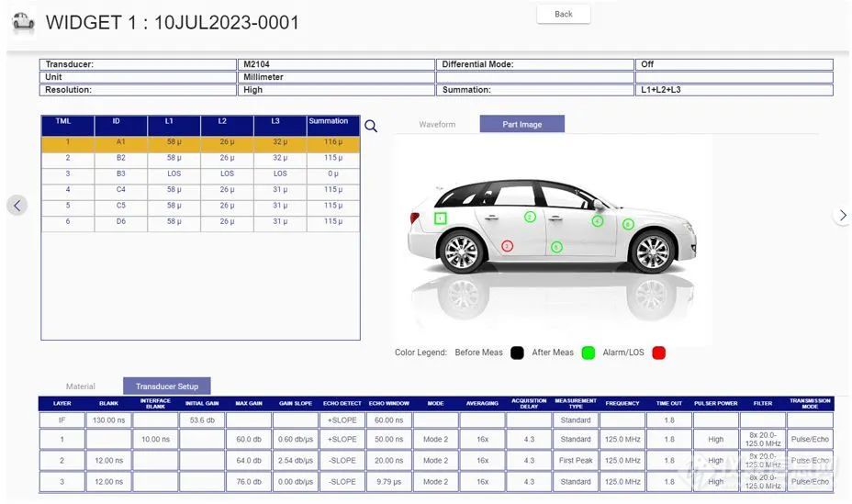Switch to the Material tab

[81, 386]
